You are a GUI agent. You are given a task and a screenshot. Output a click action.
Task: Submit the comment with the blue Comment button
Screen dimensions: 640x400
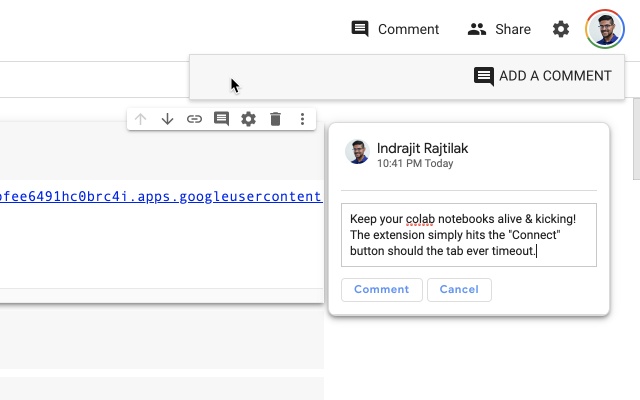[381, 289]
